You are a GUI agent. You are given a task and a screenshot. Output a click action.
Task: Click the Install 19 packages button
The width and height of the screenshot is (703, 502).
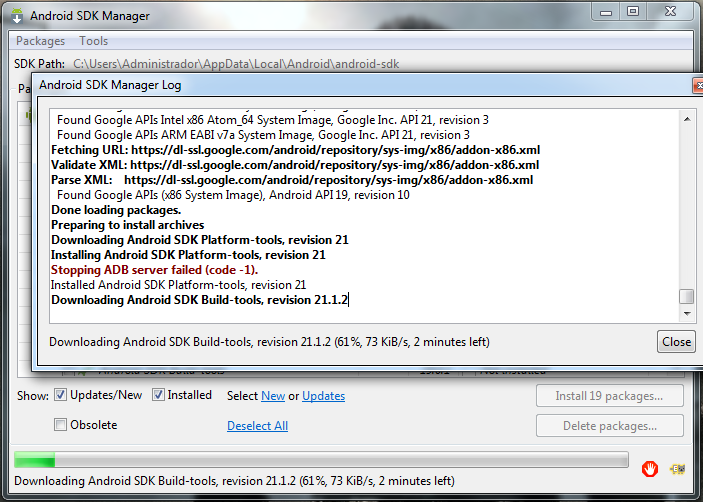[x=609, y=396]
